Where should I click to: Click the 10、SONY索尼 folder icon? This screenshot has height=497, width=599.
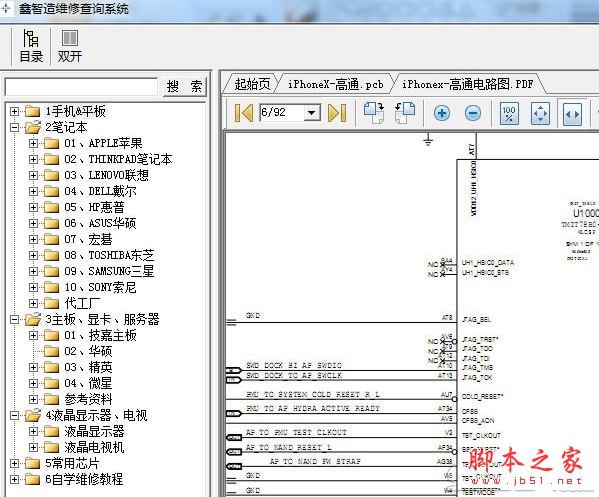pos(52,287)
